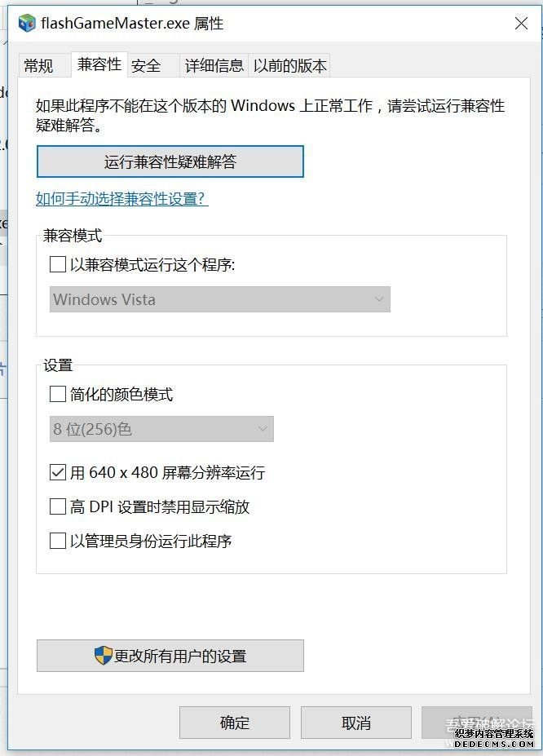543x756 pixels.
Task: Click the chevron arrow of the Windows Vista combo box
Action: (x=379, y=299)
